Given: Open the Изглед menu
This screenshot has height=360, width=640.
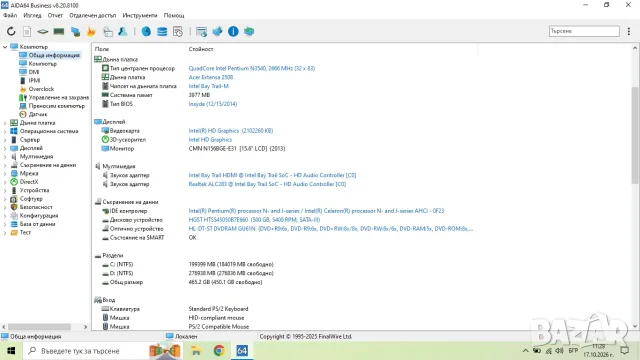Looking at the screenshot, I should (x=32, y=16).
